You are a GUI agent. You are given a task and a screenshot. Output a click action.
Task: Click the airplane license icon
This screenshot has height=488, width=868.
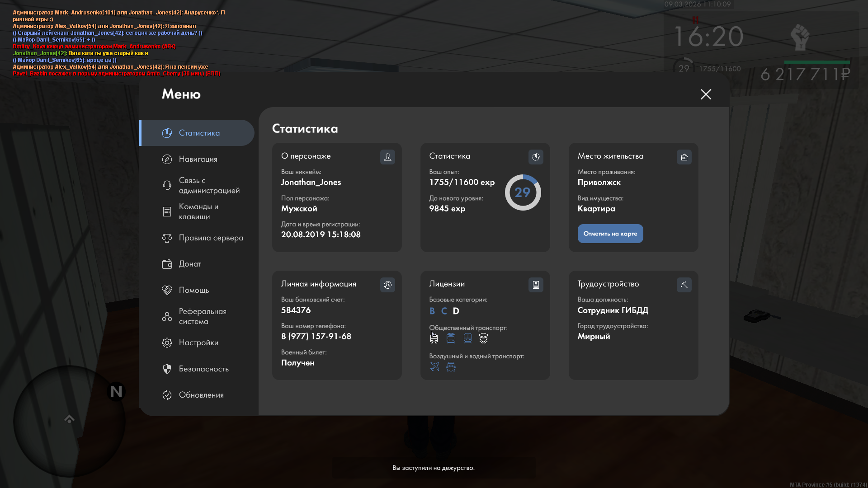coord(434,366)
